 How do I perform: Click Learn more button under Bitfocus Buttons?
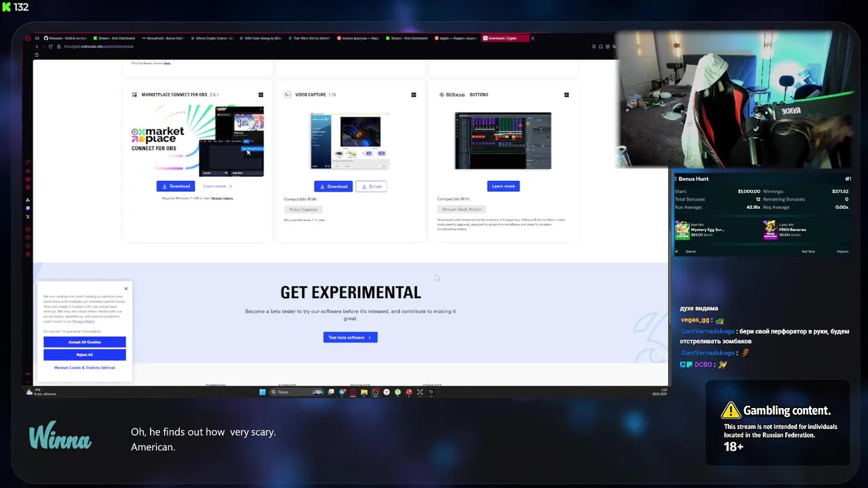tap(503, 186)
